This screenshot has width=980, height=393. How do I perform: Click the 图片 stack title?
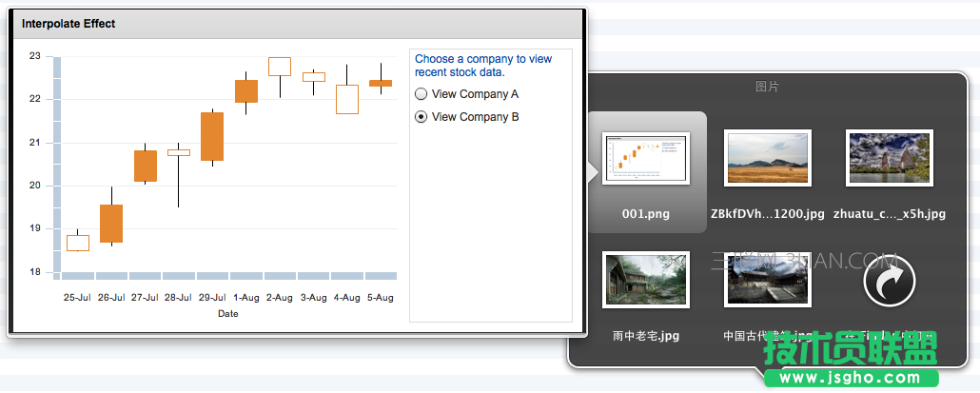click(767, 87)
